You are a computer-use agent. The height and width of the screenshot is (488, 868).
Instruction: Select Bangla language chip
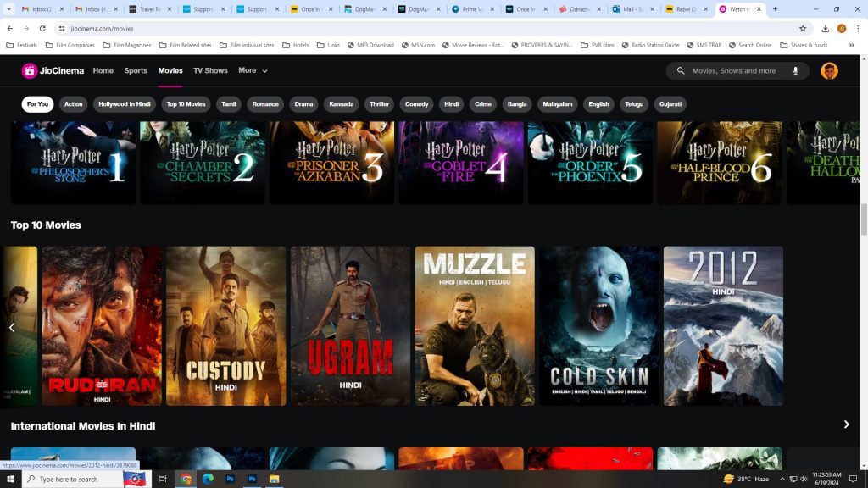point(517,104)
